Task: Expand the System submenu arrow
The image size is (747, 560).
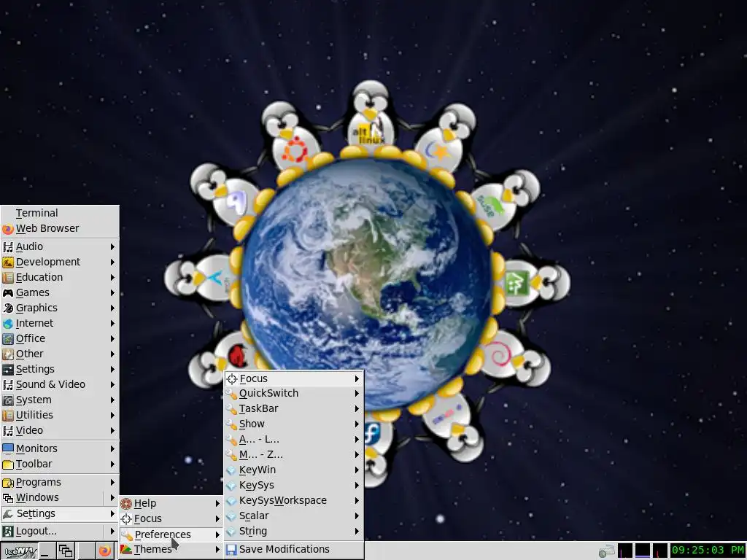Action: coord(112,400)
